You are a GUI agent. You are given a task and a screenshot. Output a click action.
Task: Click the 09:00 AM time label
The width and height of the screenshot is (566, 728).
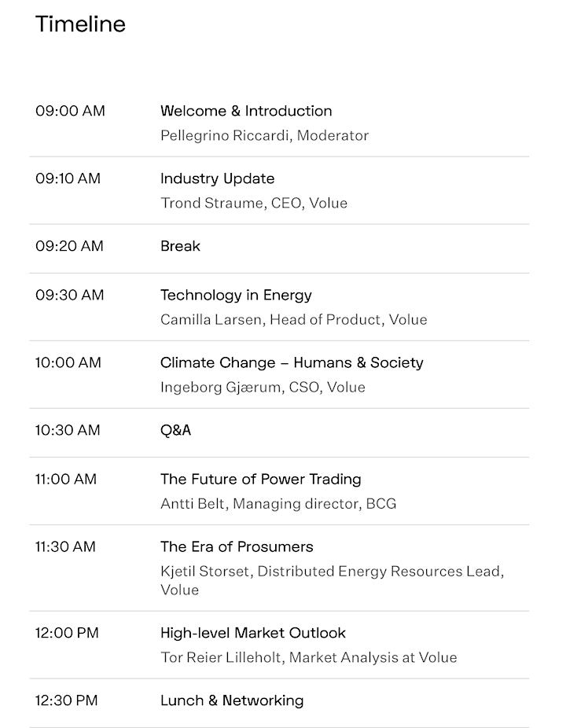(x=70, y=111)
